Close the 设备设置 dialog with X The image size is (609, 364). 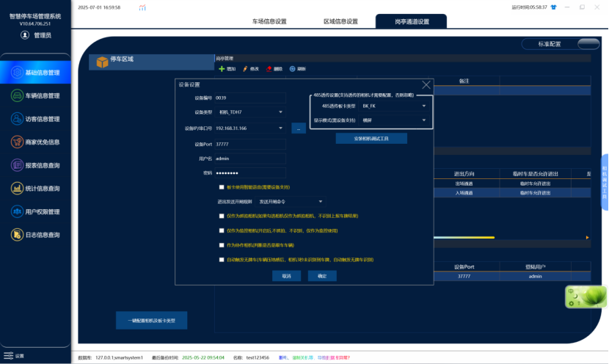(426, 84)
